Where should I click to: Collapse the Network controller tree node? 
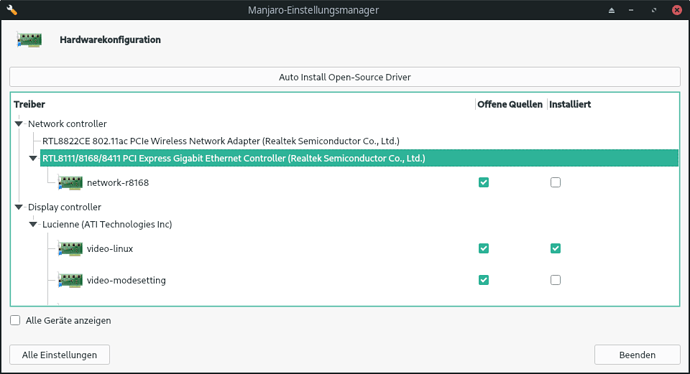pos(18,124)
